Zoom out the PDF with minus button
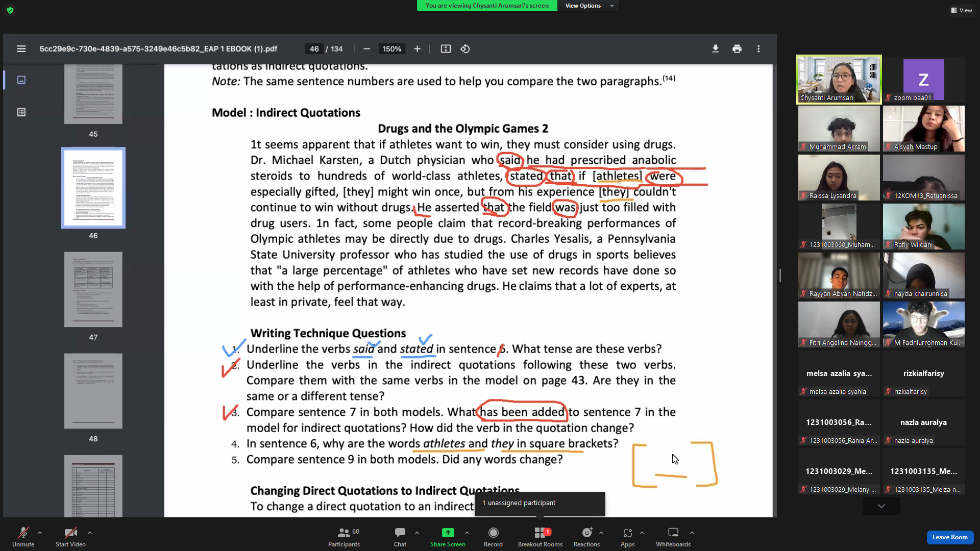Screen dimensions: 980x551 366,49
